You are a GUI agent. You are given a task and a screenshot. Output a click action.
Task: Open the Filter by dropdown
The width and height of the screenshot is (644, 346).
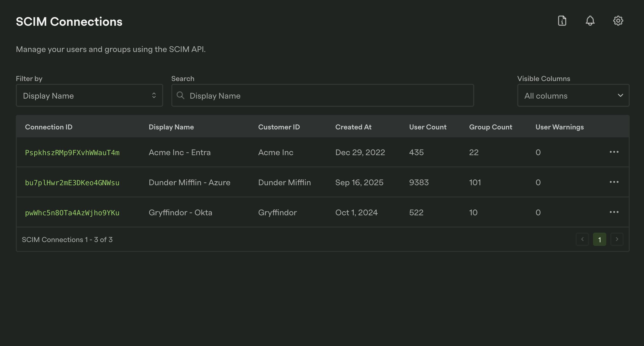coord(89,95)
